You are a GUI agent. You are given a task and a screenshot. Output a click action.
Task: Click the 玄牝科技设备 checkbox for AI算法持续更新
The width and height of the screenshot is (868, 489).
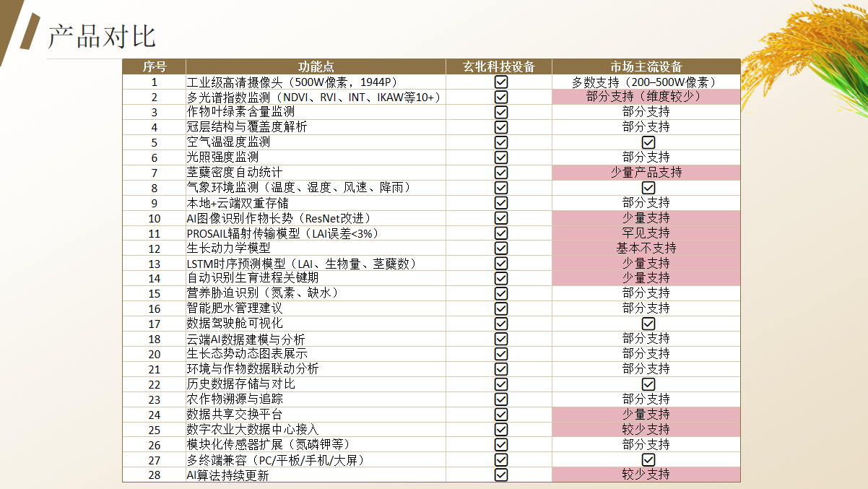pyautogui.click(x=501, y=475)
